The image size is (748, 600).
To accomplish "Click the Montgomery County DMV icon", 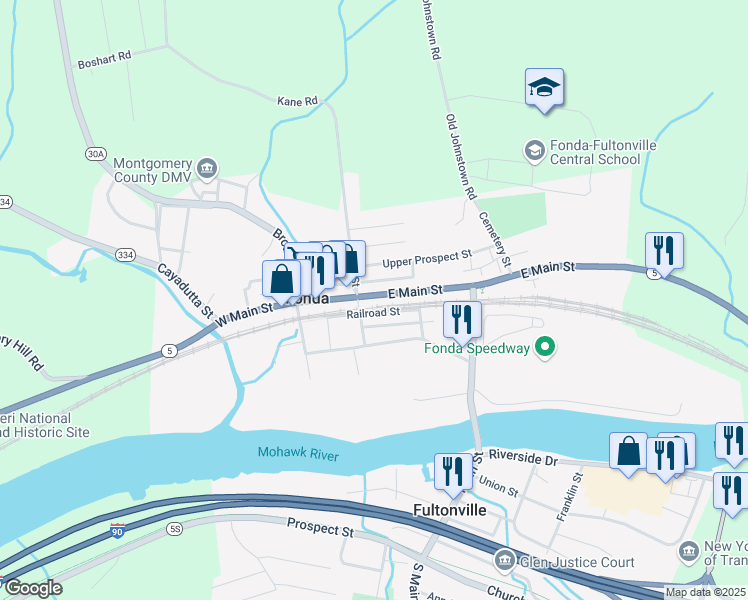I will coord(207,169).
